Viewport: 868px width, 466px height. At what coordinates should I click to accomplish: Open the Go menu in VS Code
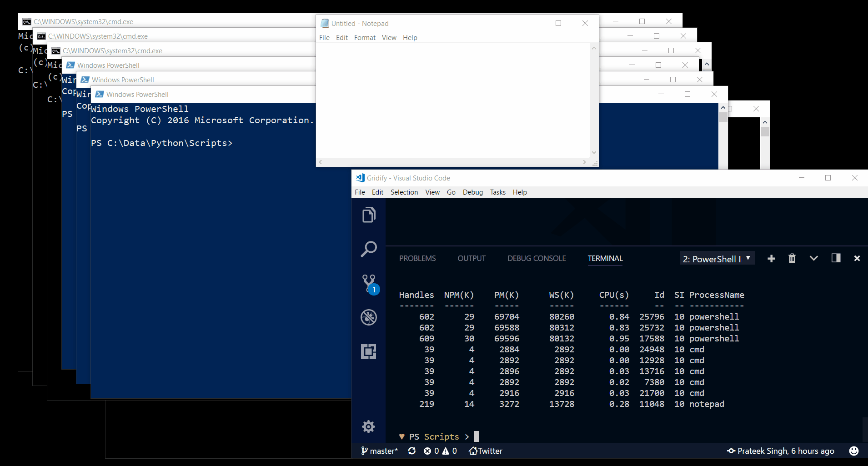tap(451, 192)
